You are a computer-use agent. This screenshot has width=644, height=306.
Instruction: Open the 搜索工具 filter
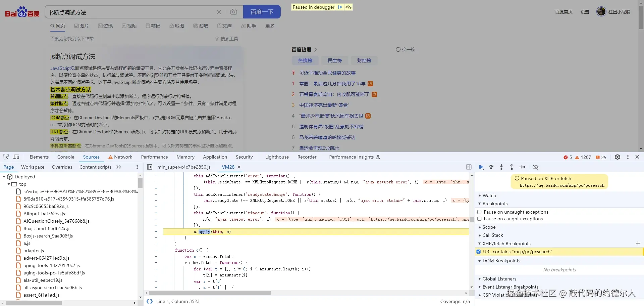point(226,39)
